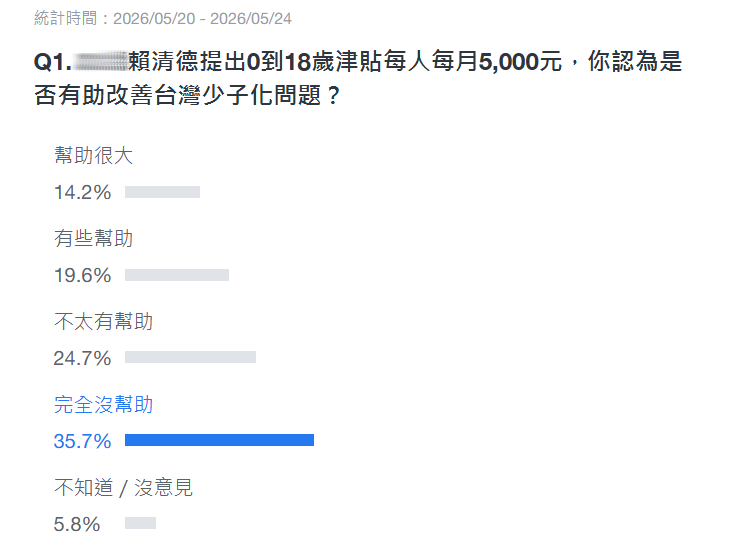Click the gray bar next to 19.6%
Screen dimensions: 738x552
pyautogui.click(x=177, y=275)
